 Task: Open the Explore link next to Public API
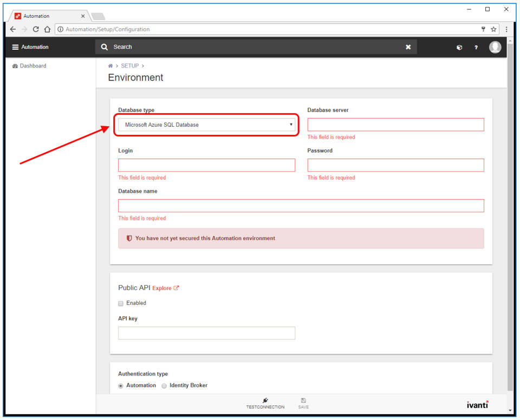(162, 288)
